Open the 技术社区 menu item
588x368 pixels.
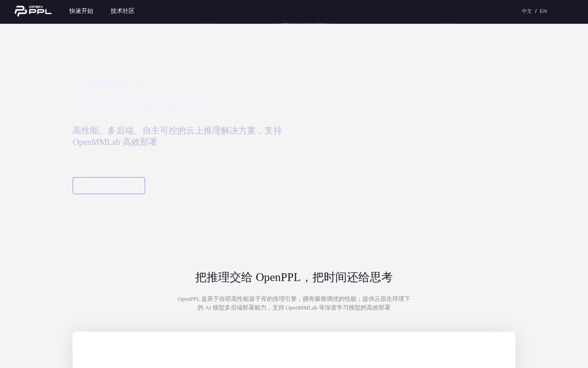(123, 11)
